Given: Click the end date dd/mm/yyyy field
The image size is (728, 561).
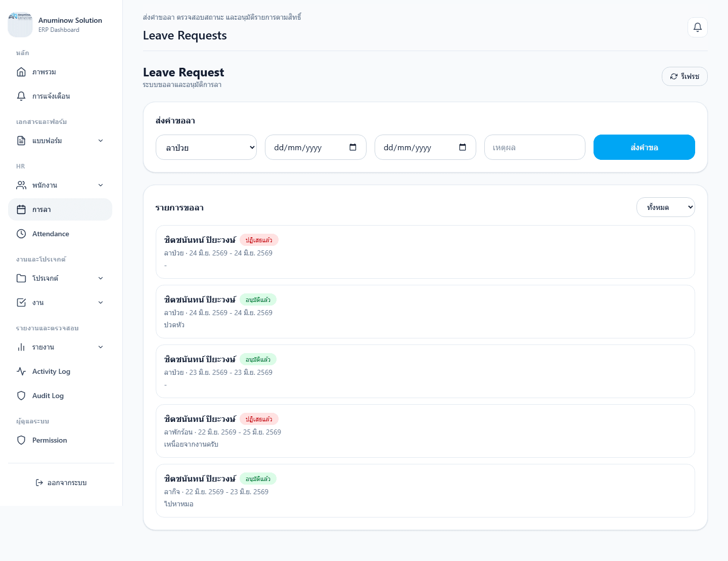Looking at the screenshot, I should [x=425, y=147].
